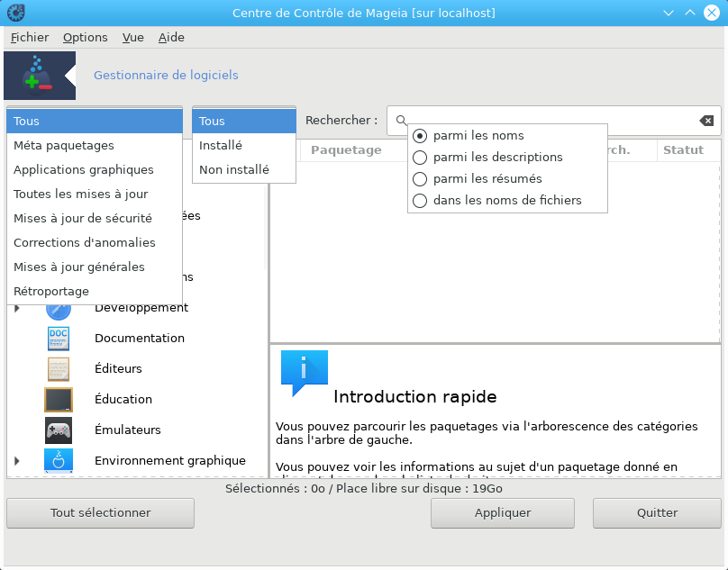The width and height of the screenshot is (728, 570).
Task: Select the Documentation category row
Action: [140, 339]
